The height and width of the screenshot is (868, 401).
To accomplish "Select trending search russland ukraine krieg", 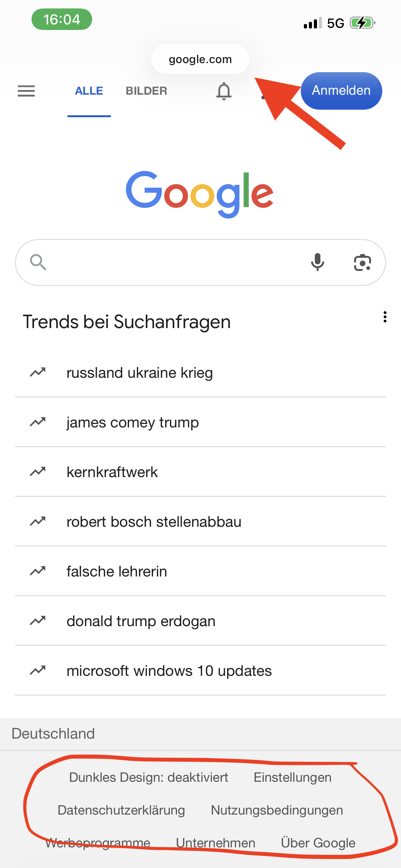I will [x=140, y=373].
